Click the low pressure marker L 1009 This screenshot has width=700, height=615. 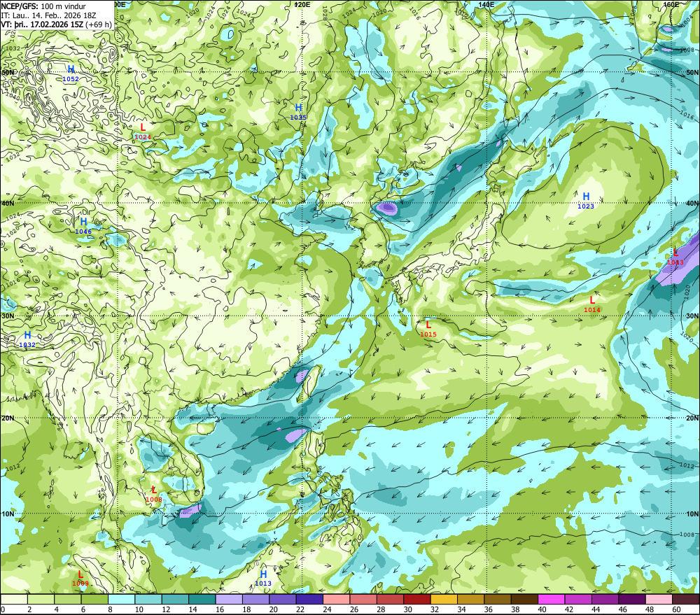(x=80, y=578)
